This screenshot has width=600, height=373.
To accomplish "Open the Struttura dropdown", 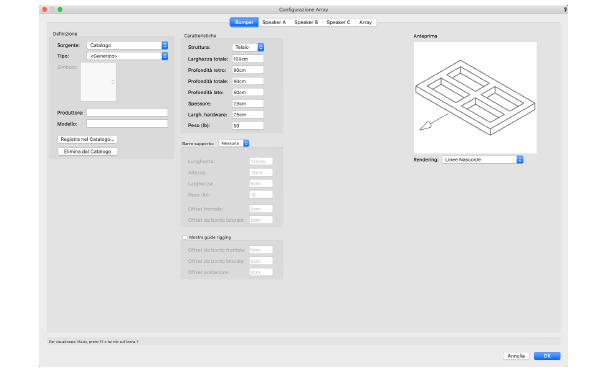I will [x=248, y=47].
